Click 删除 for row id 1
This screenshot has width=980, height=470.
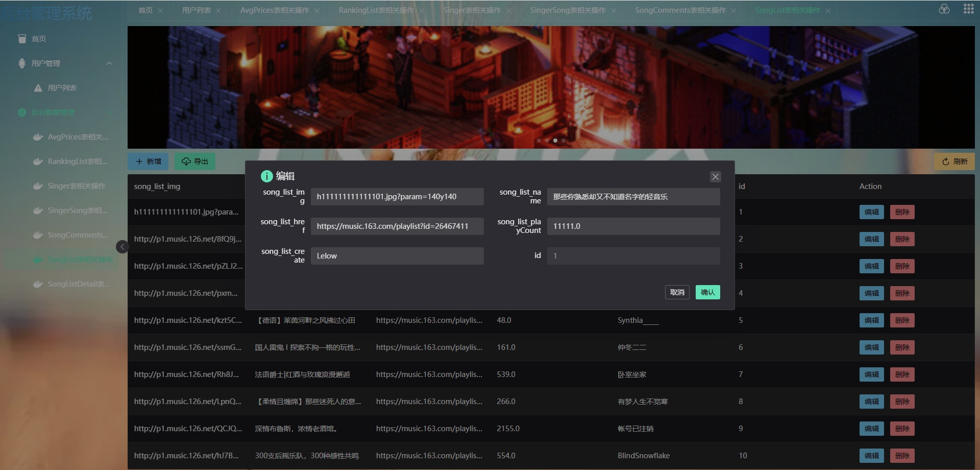tap(902, 212)
